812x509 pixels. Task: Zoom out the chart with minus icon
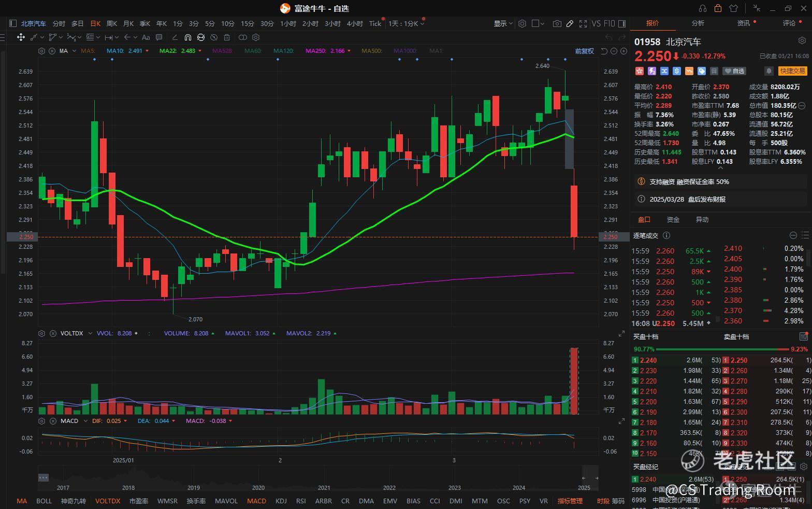[614, 51]
